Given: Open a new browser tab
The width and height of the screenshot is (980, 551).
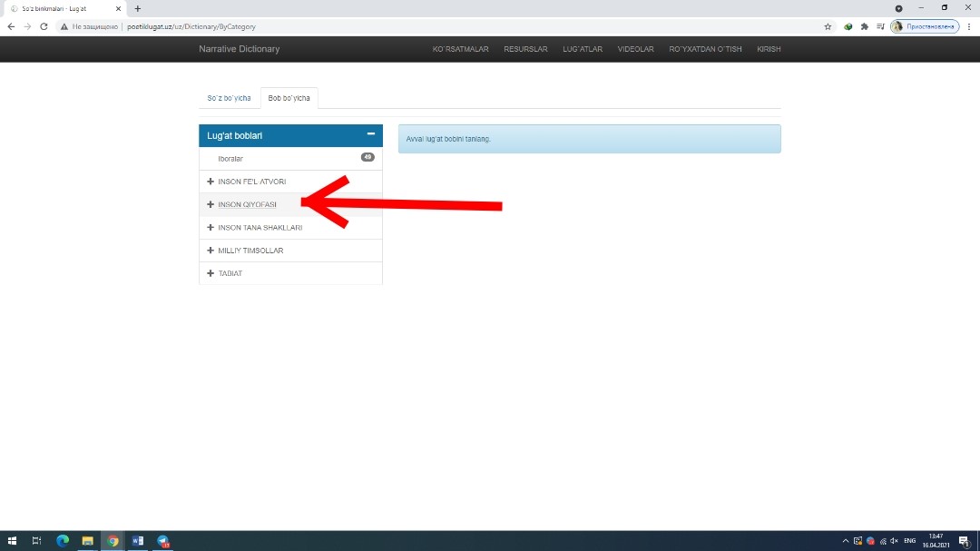Looking at the screenshot, I should point(138,8).
